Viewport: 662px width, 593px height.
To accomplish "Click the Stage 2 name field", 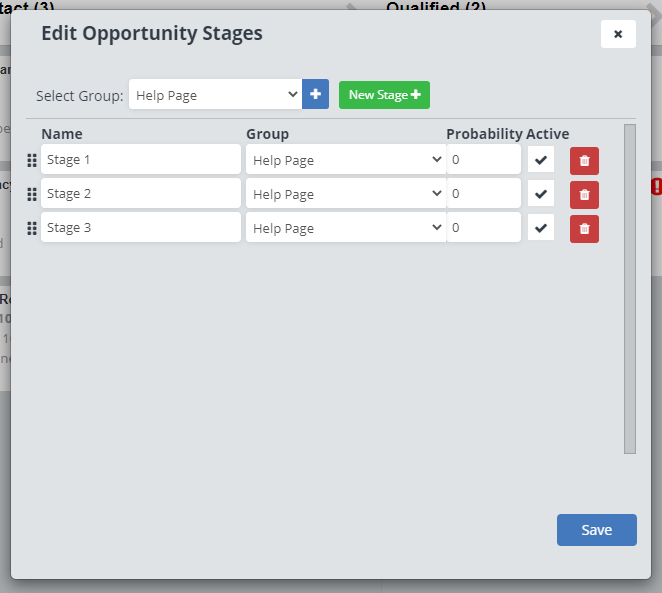I will pyautogui.click(x=140, y=194).
